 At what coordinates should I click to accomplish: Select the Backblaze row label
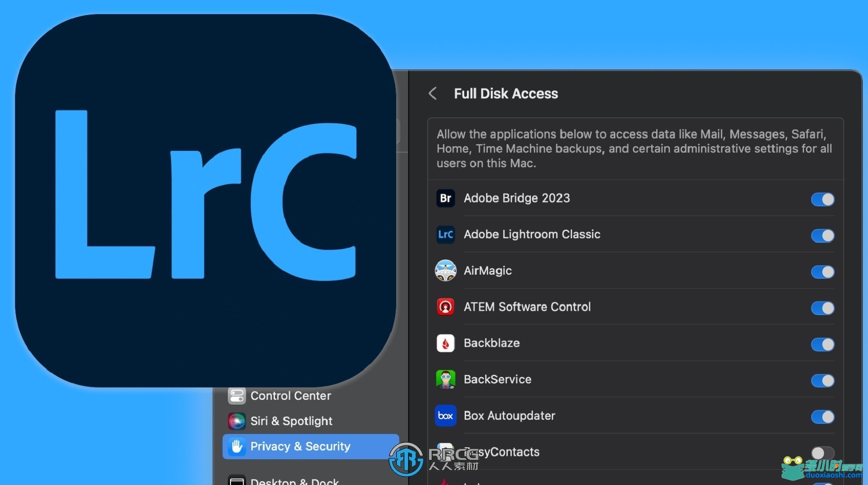click(492, 343)
